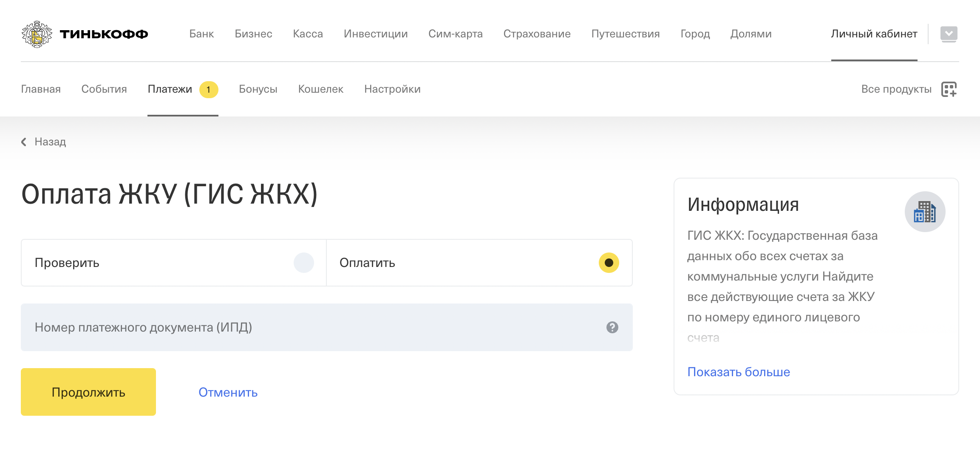
Task: Click the Продолжить button
Action: [x=88, y=392]
